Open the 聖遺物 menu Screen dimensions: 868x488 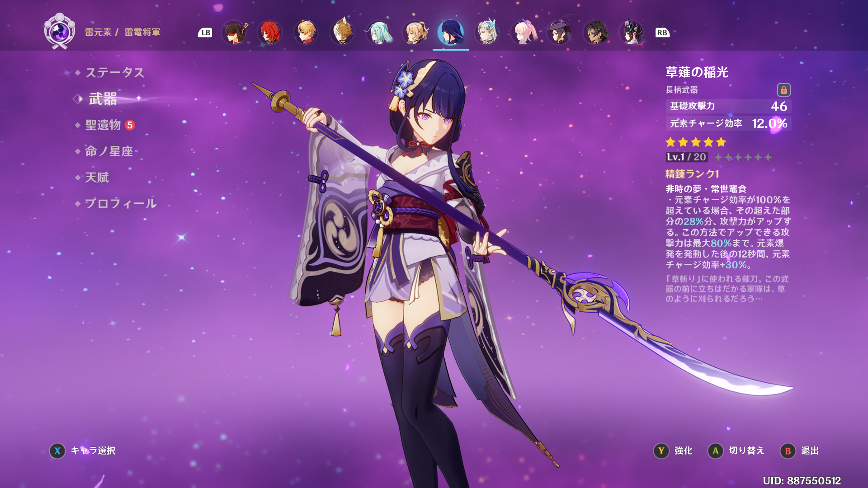pyautogui.click(x=103, y=125)
